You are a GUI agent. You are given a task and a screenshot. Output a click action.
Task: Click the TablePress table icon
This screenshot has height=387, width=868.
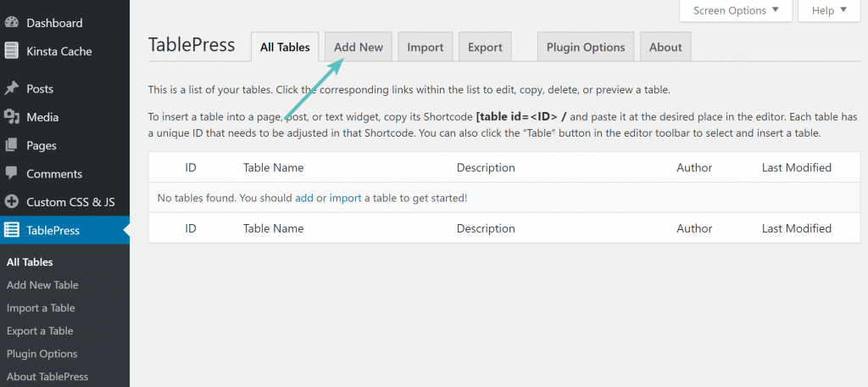click(12, 230)
